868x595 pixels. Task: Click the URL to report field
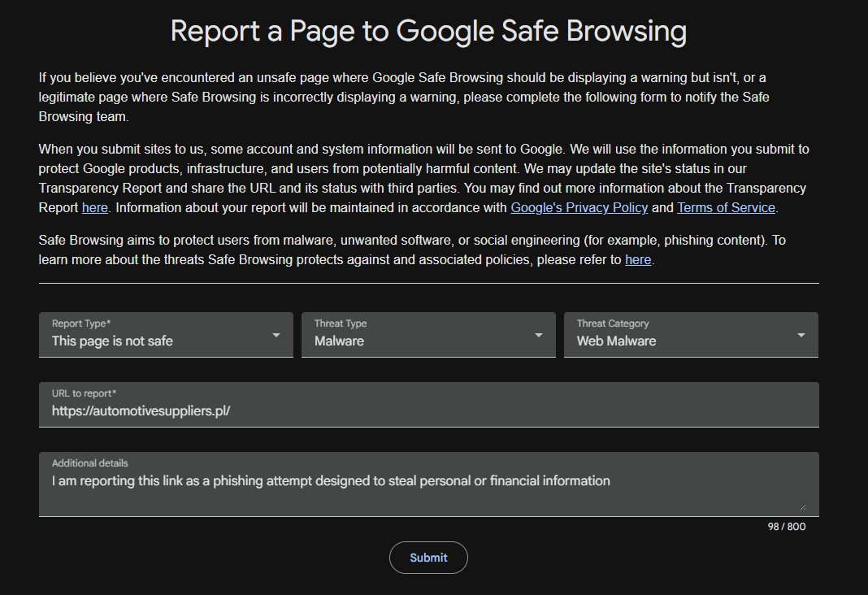429,405
